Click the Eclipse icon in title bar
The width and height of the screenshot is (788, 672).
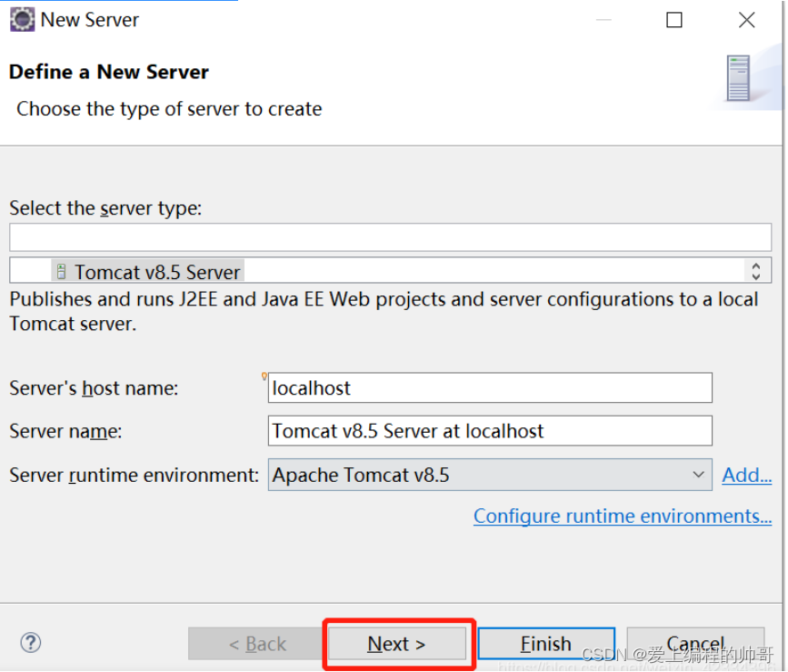click(x=22, y=20)
